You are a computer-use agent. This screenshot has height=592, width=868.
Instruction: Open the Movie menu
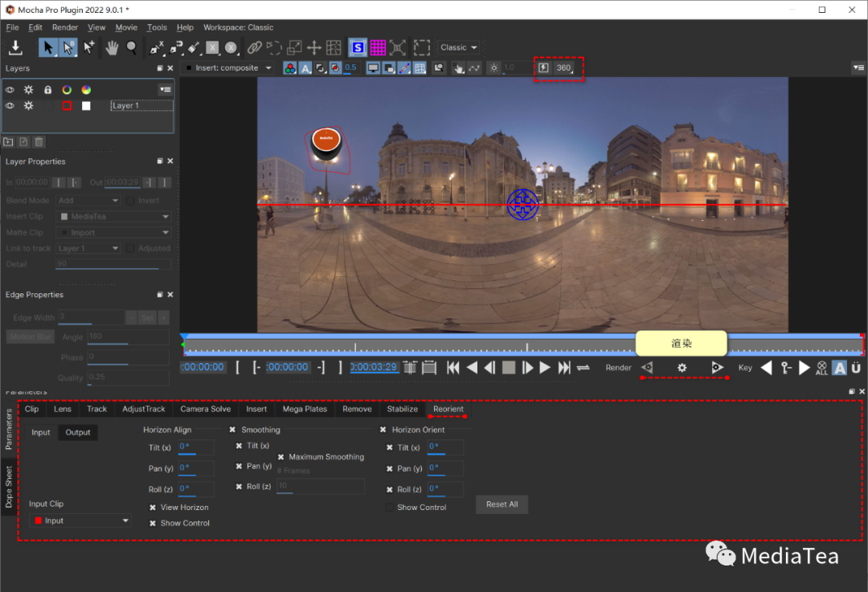click(x=126, y=27)
